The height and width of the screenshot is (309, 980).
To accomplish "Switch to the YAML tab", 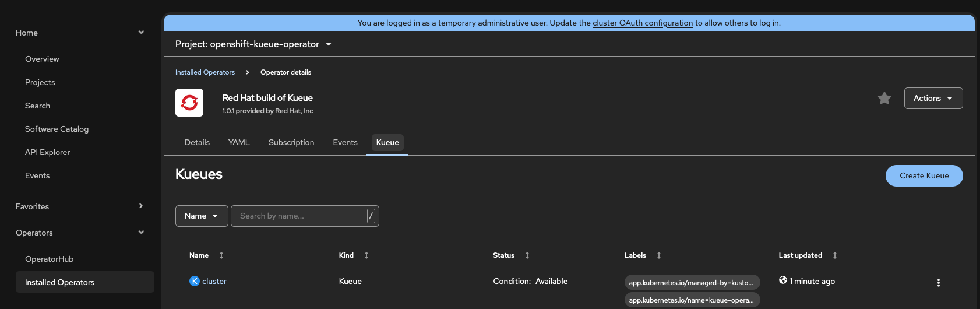I will pos(239,143).
